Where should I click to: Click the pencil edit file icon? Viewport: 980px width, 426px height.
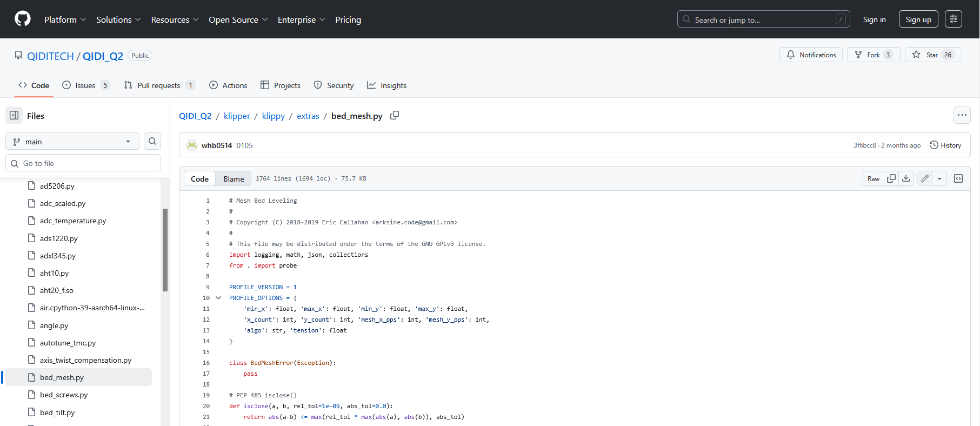click(x=925, y=178)
